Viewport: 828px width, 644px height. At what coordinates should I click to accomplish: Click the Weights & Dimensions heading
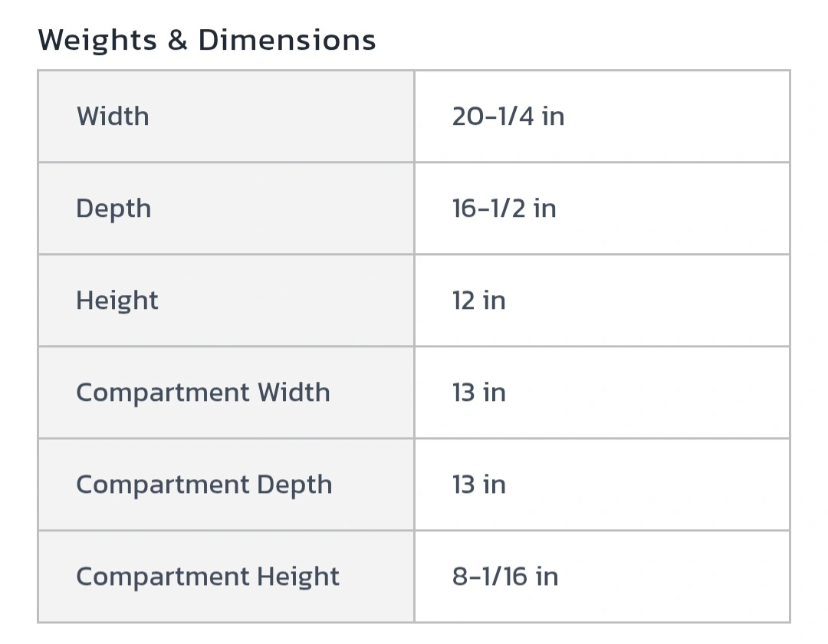tap(206, 40)
